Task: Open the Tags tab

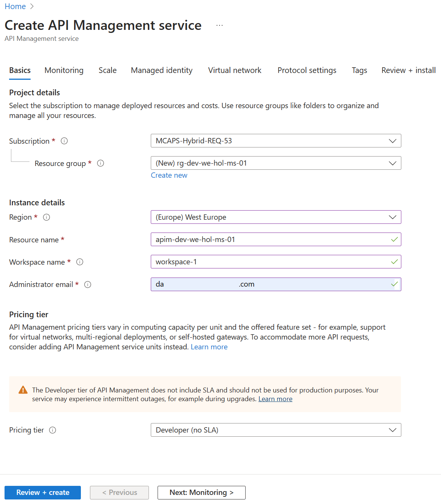Action: point(359,70)
